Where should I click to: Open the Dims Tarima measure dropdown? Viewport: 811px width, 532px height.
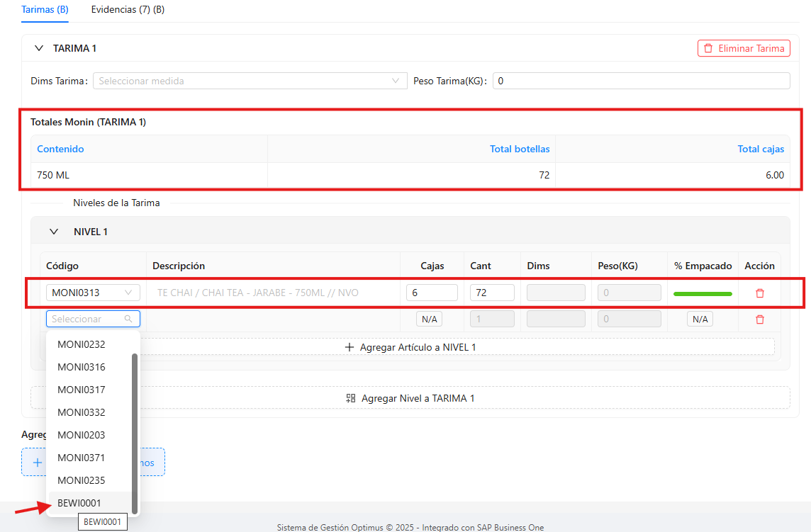(x=250, y=81)
